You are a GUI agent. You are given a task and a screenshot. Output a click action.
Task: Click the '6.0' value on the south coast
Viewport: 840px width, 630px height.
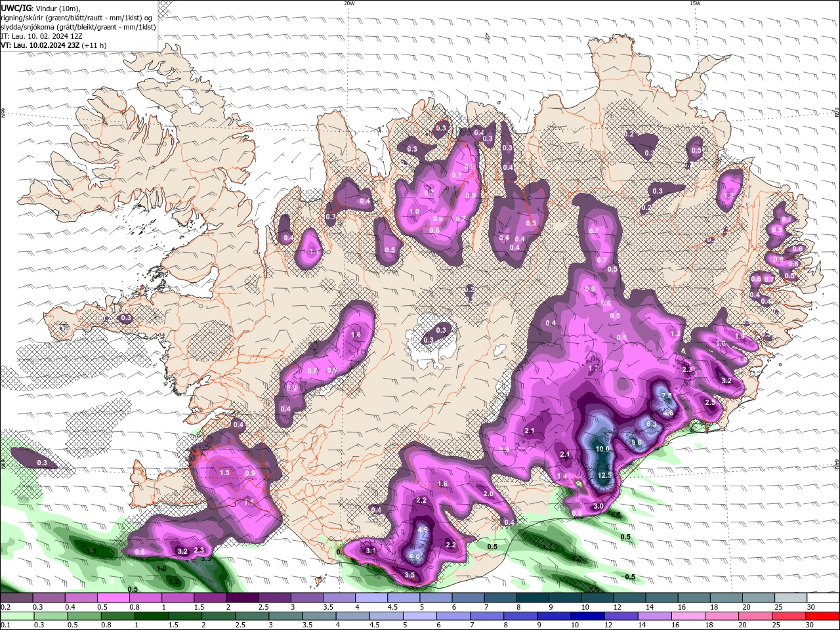click(x=414, y=556)
